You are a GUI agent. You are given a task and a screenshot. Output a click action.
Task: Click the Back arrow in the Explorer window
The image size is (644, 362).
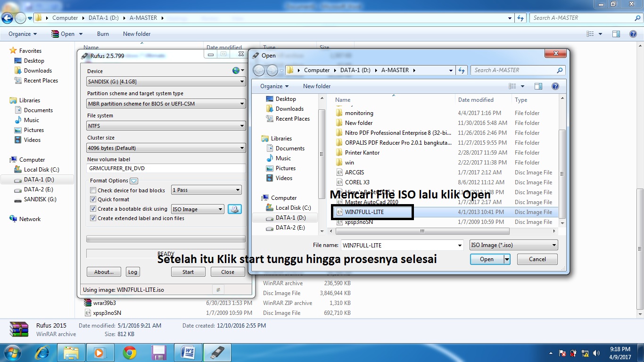click(x=7, y=18)
